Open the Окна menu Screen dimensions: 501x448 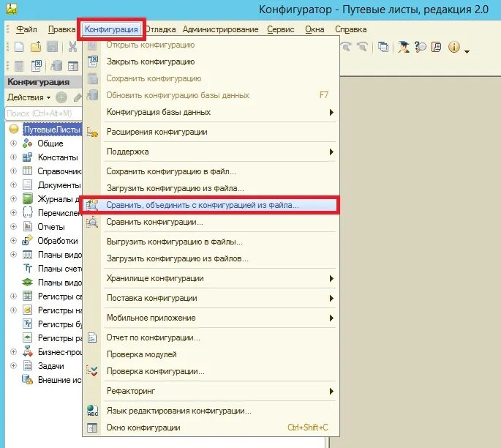tap(314, 29)
